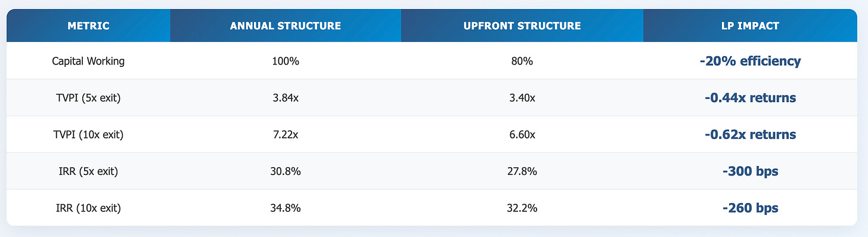Select the -300 bps impact cell
The width and height of the screenshot is (868, 237).
coord(751,171)
